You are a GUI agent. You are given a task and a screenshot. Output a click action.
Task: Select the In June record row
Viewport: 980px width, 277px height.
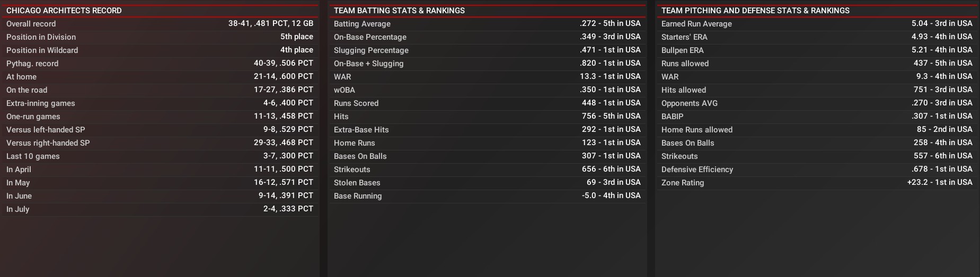click(x=159, y=196)
